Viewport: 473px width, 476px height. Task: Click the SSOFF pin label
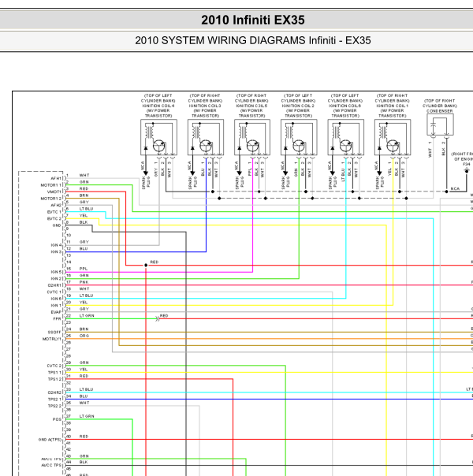pyautogui.click(x=54, y=332)
